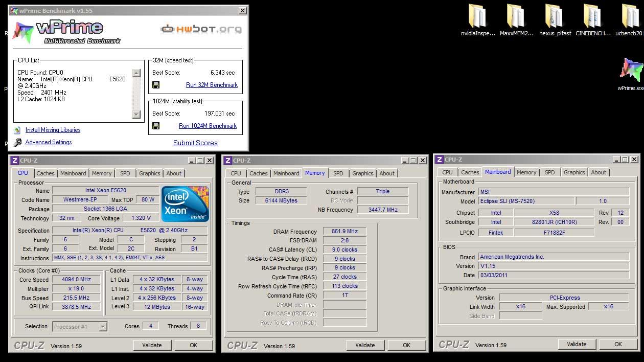Click the CPU-Z Z icon in CPU window

(15, 161)
